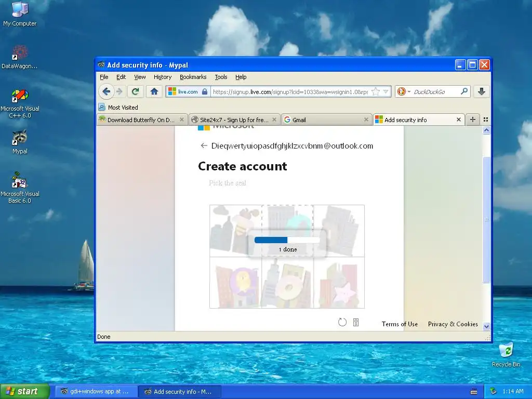Image resolution: width=532 pixels, height=399 pixels.
Task: Switch to gdi+windows app taskbar button
Action: click(x=96, y=392)
